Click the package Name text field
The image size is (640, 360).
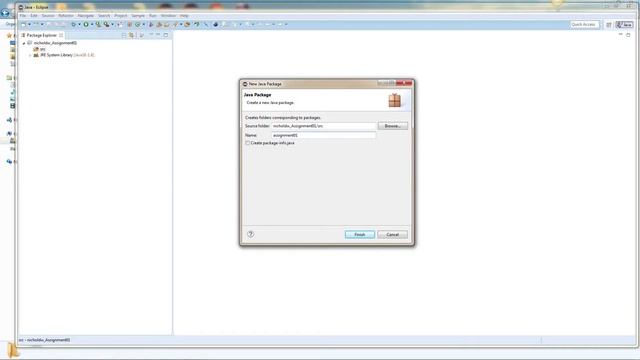pyautogui.click(x=324, y=135)
